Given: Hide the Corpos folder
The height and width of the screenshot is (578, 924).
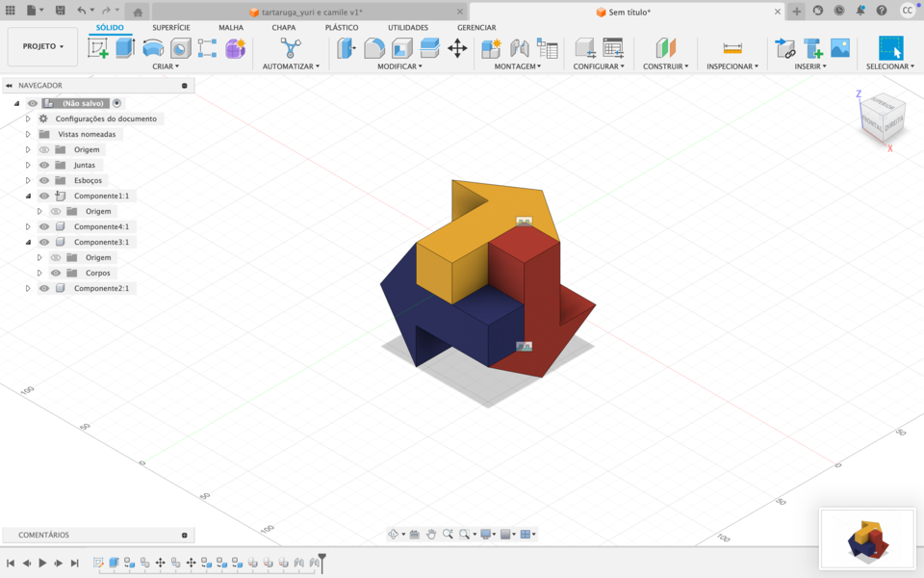Looking at the screenshot, I should pos(56,273).
